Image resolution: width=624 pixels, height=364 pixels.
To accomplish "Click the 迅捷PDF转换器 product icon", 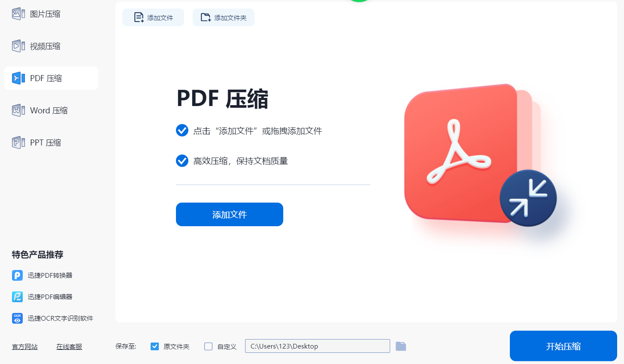I will click(17, 275).
